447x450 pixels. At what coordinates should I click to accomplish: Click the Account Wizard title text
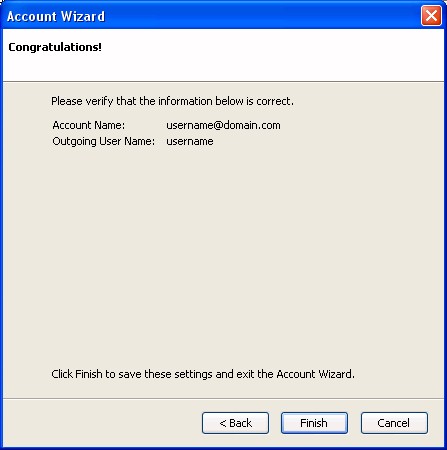(56, 16)
